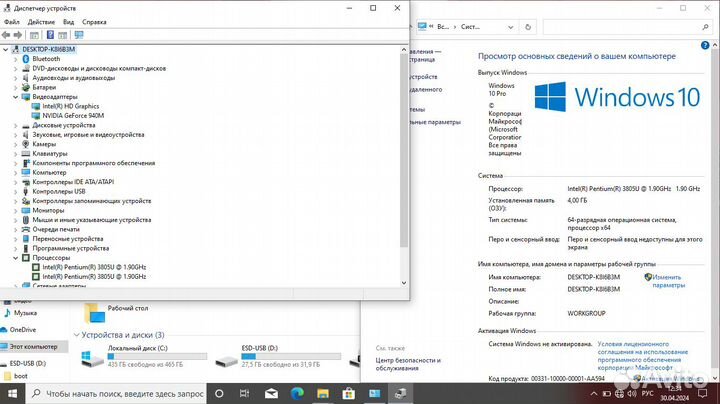Screen dimensions: 720x404
Task: Click the Батареи battery category icon
Action: 26,87
